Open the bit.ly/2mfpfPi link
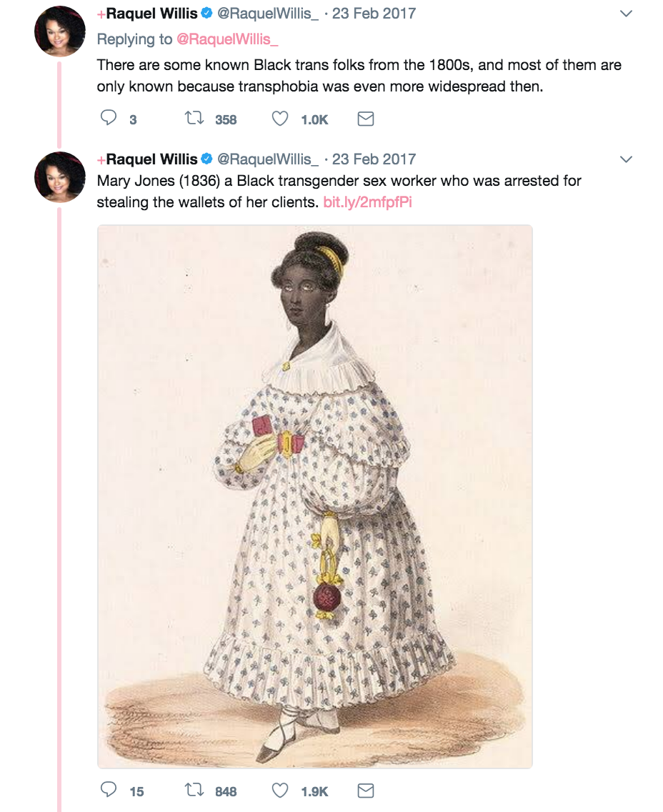Viewport: 663px width, 812px height. pos(367,202)
